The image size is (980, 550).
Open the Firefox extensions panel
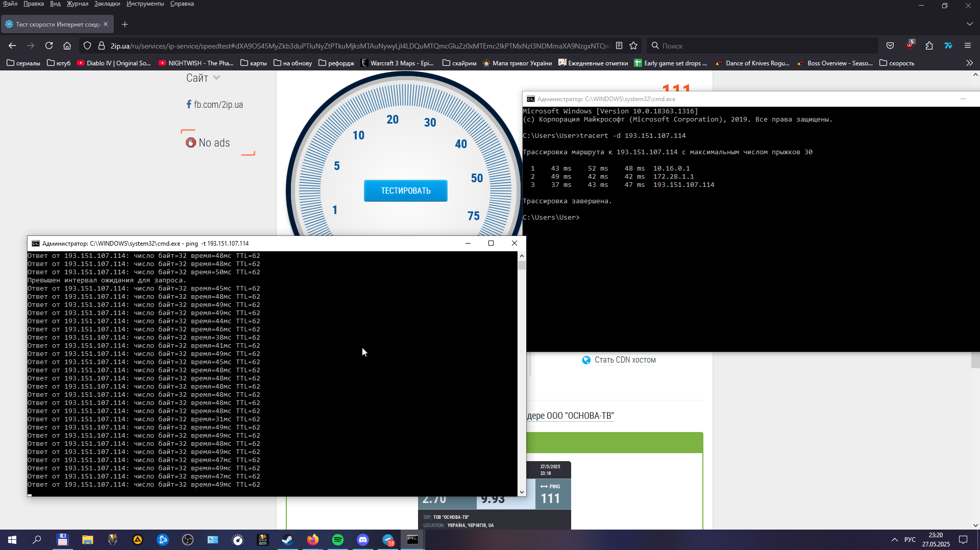click(x=929, y=46)
